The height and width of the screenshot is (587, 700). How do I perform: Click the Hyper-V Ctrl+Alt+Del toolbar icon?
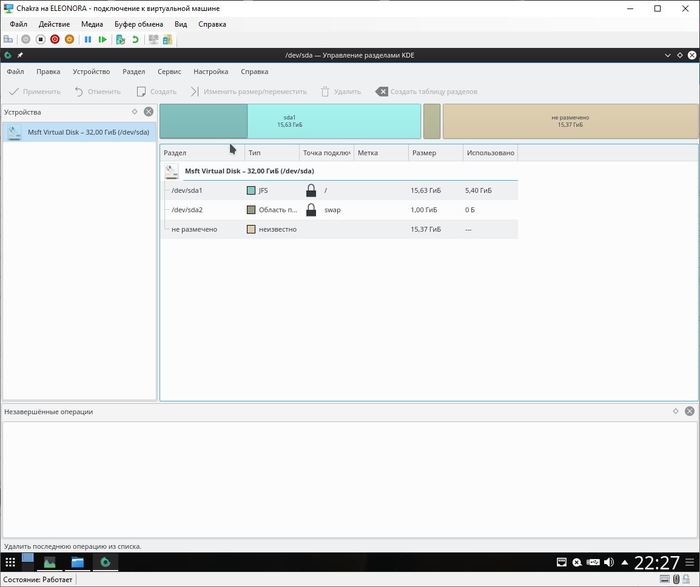point(8,40)
